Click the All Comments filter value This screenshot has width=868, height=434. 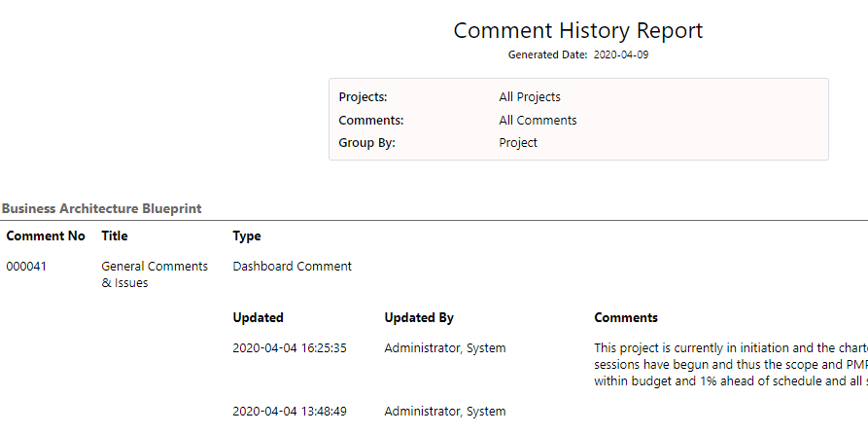538,121
